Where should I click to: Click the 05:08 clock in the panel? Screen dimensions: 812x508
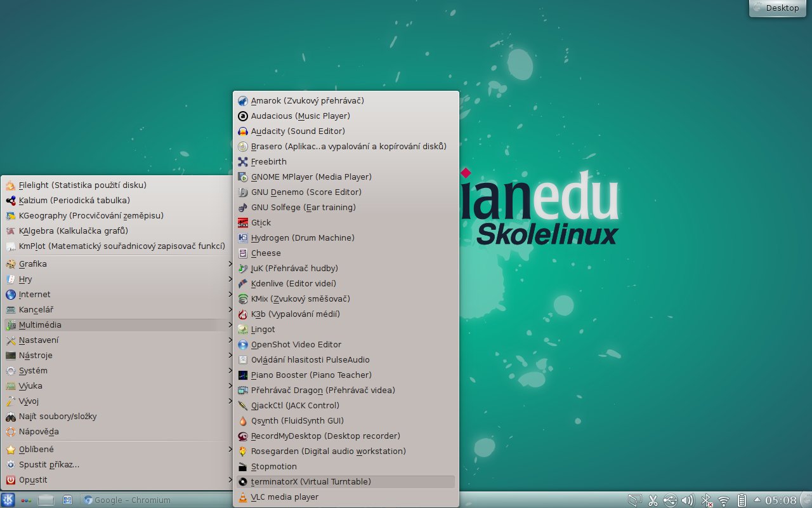(780, 500)
